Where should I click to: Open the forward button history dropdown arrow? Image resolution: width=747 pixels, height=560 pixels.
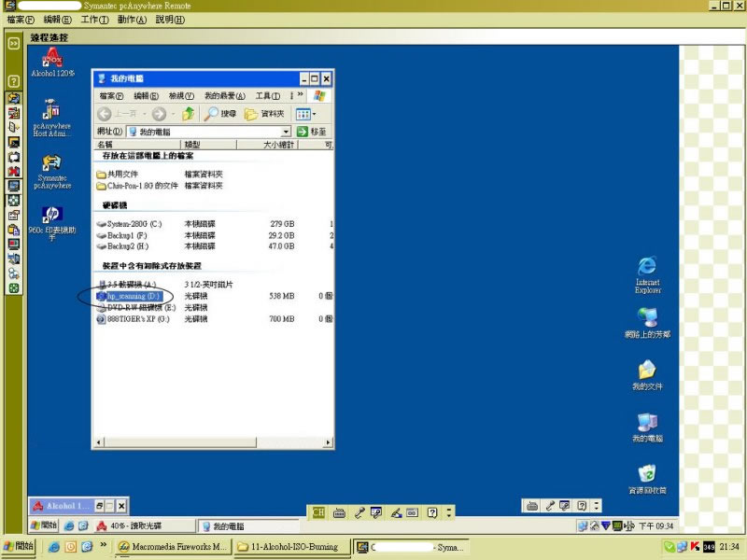pyautogui.click(x=173, y=114)
